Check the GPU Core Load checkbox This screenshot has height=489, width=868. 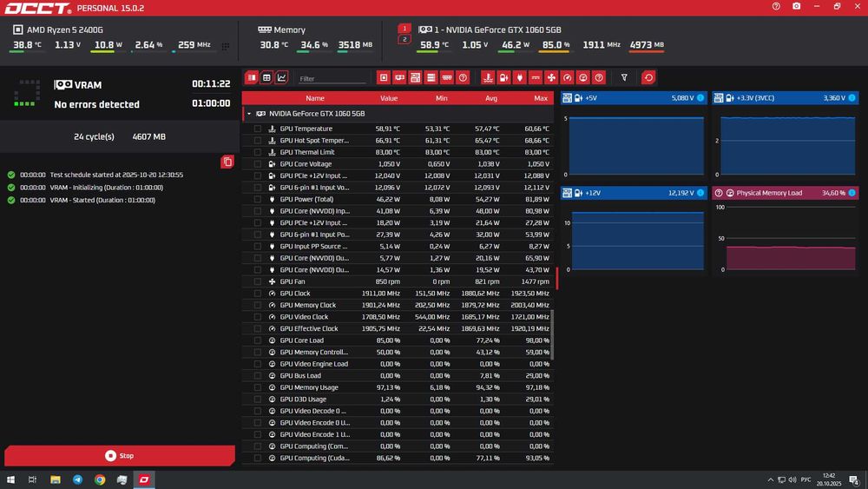(x=258, y=340)
